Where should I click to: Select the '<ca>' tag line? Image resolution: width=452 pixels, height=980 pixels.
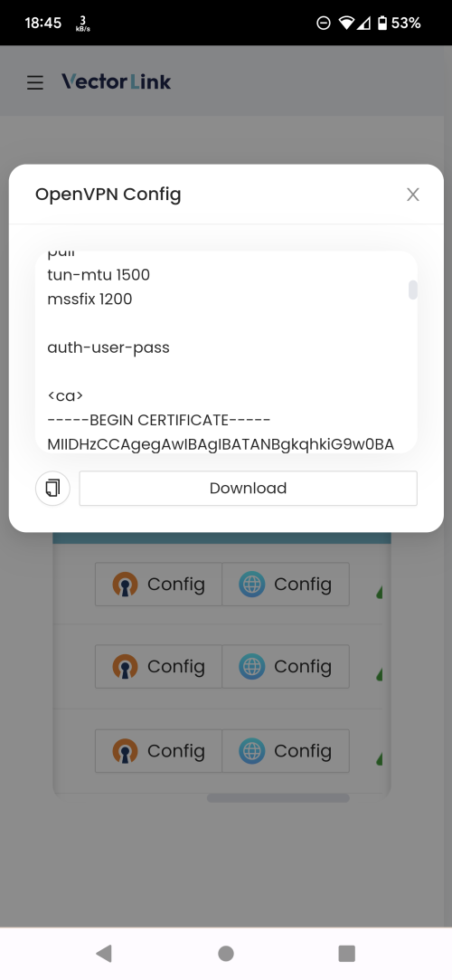coord(65,396)
